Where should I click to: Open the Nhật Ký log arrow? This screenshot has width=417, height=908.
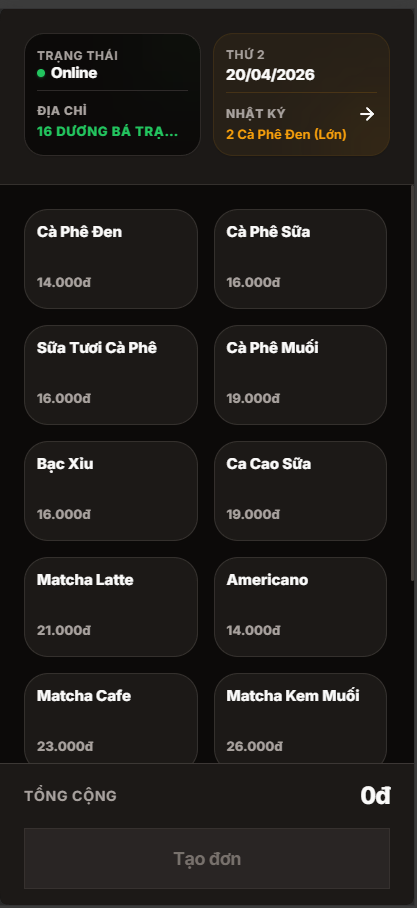tap(367, 114)
